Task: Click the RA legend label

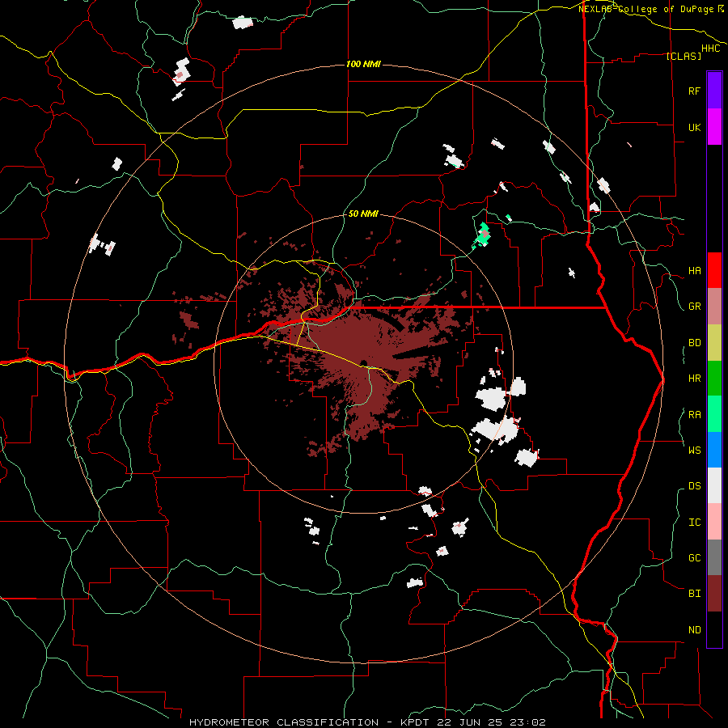Action: tap(694, 415)
